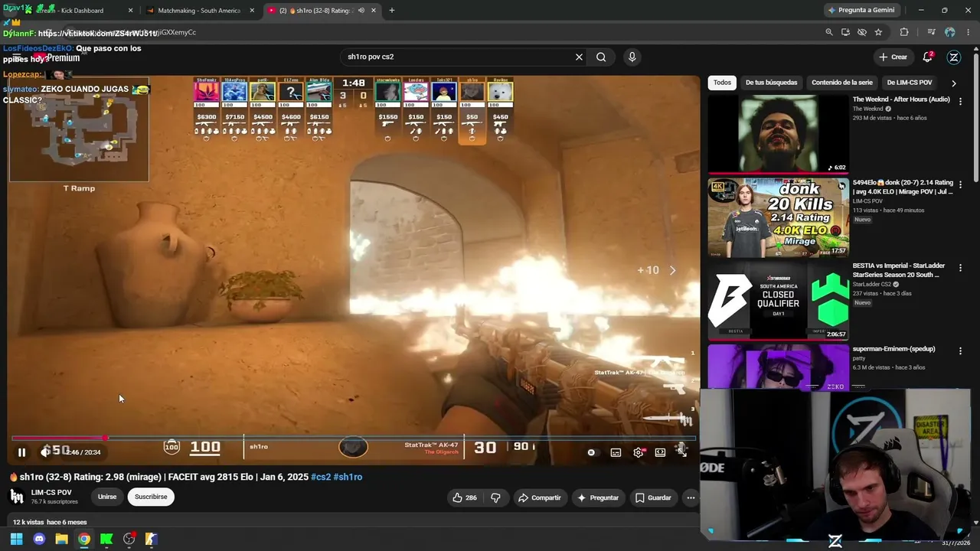Open Discord from the taskbar
Image resolution: width=980 pixels, height=551 pixels.
[x=39, y=539]
